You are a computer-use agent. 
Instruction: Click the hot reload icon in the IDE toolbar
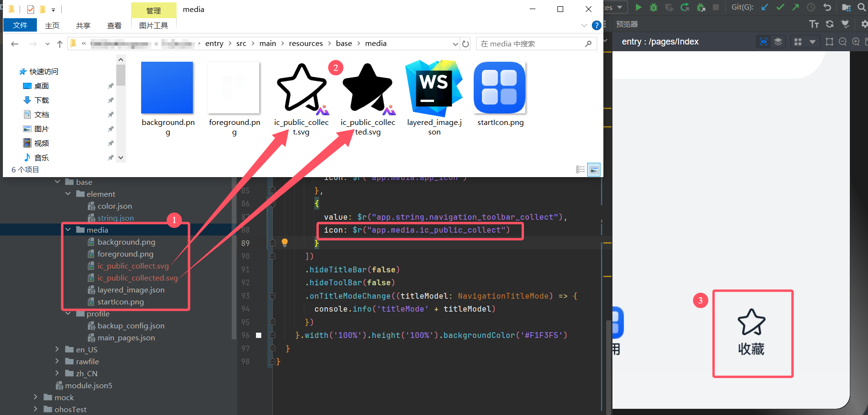pos(685,7)
